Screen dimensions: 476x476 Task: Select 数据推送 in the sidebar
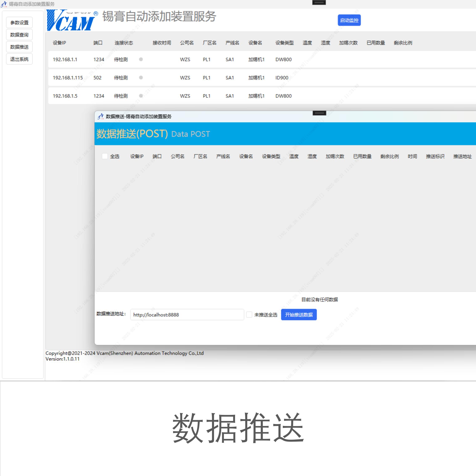point(20,47)
